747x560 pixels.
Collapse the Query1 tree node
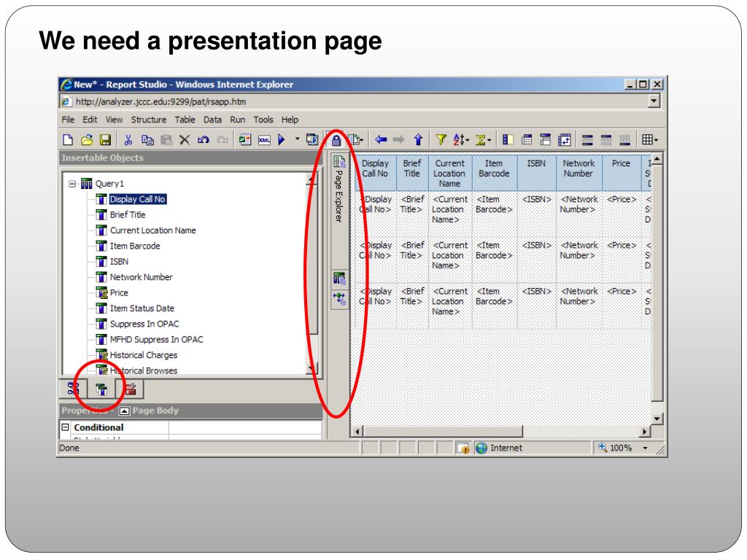pyautogui.click(x=72, y=184)
